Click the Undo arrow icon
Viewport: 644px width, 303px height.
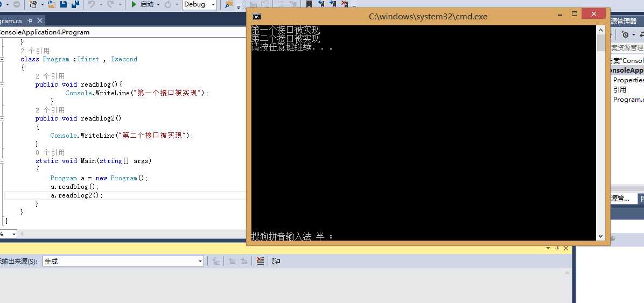pos(92,4)
